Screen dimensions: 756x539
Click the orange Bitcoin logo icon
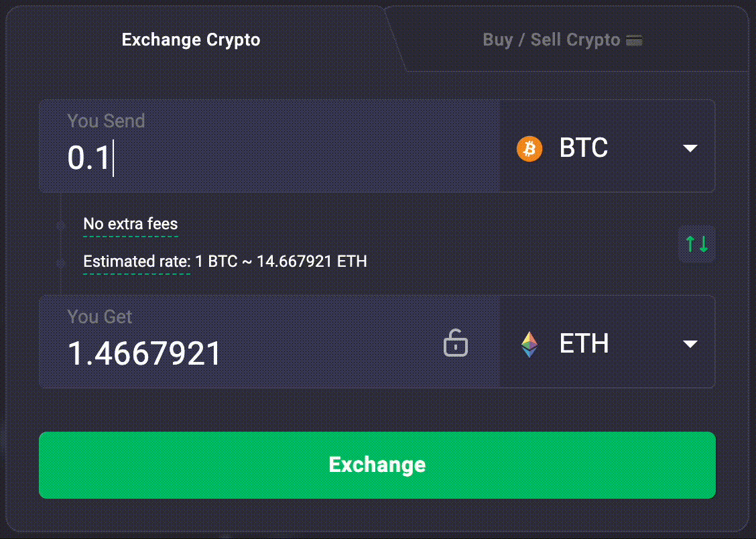[x=529, y=148]
